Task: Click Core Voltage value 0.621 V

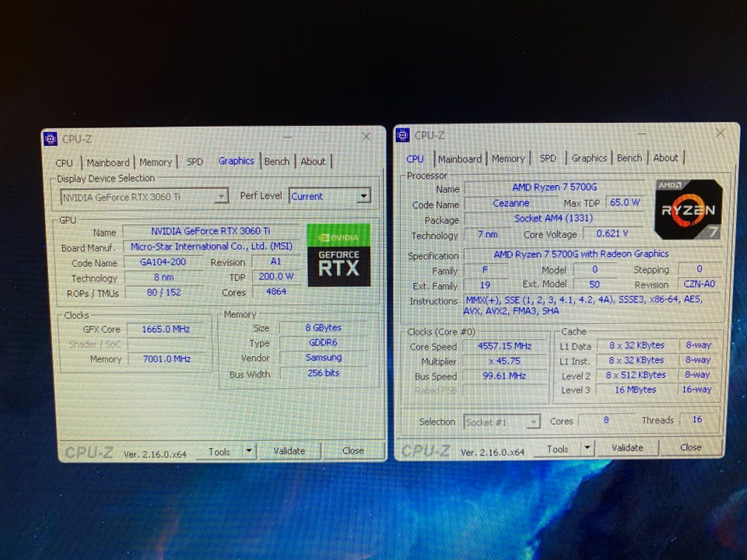Action: [612, 233]
